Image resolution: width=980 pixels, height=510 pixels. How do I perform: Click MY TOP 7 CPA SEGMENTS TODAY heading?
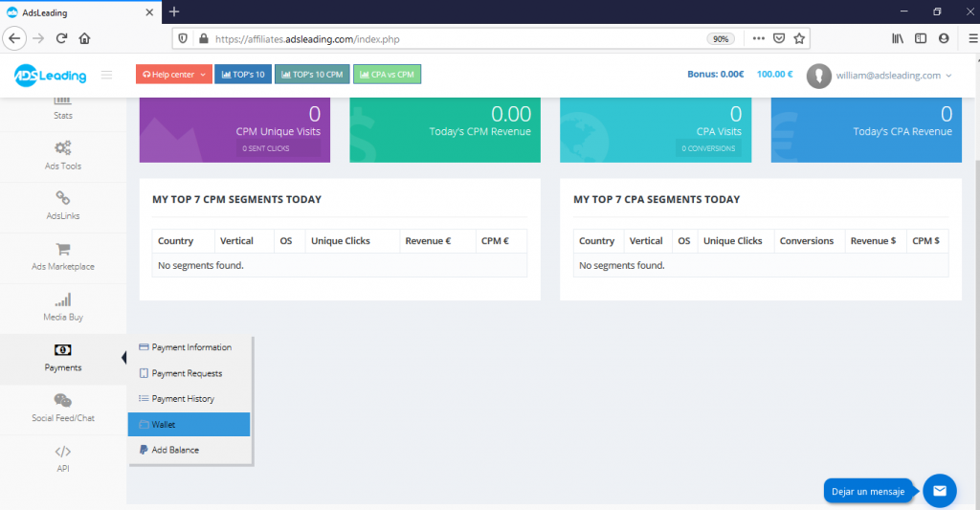coord(657,199)
